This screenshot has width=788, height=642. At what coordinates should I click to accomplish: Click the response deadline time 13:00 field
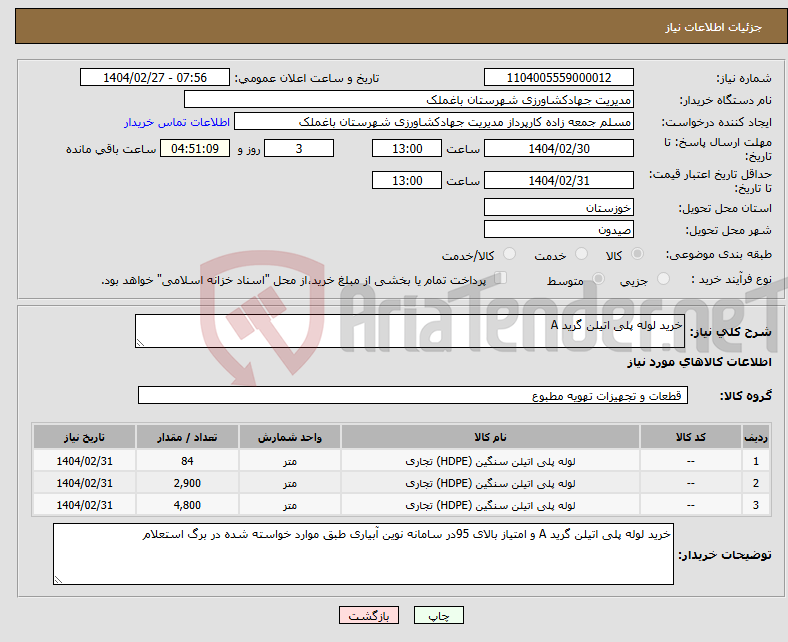(407, 149)
